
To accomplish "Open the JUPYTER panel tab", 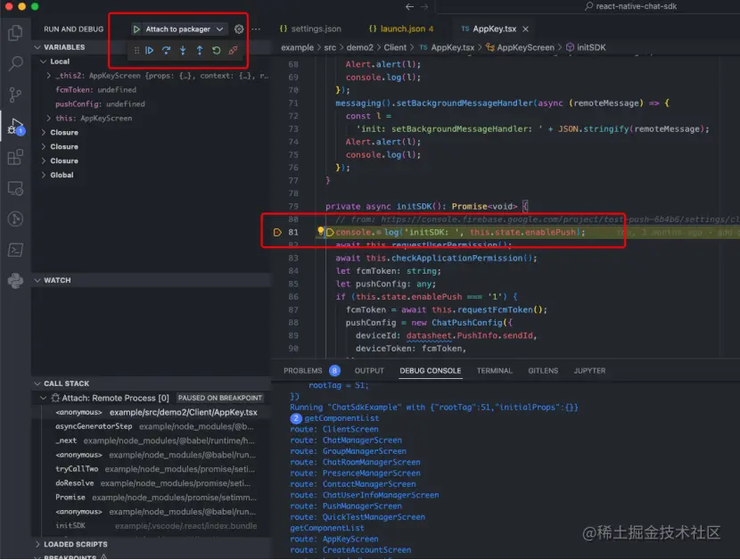I will click(x=589, y=371).
